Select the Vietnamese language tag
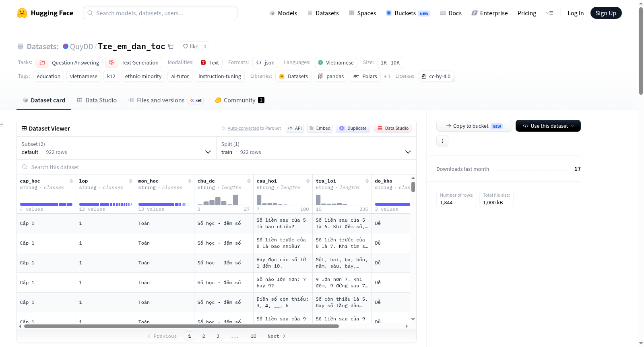 (336, 62)
